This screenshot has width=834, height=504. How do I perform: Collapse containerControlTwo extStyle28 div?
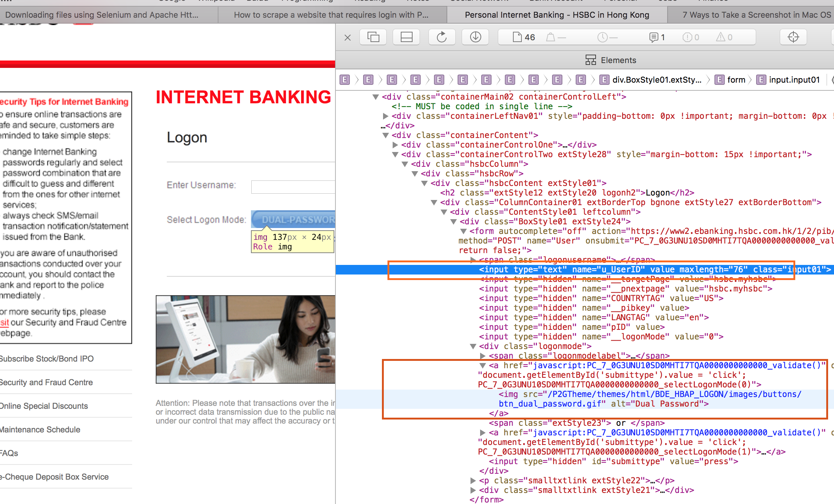point(395,155)
